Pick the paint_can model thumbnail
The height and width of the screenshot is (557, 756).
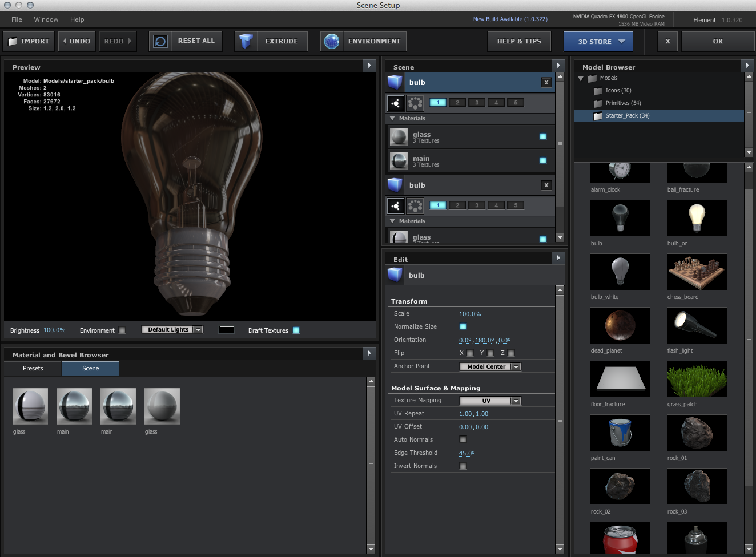620,433
